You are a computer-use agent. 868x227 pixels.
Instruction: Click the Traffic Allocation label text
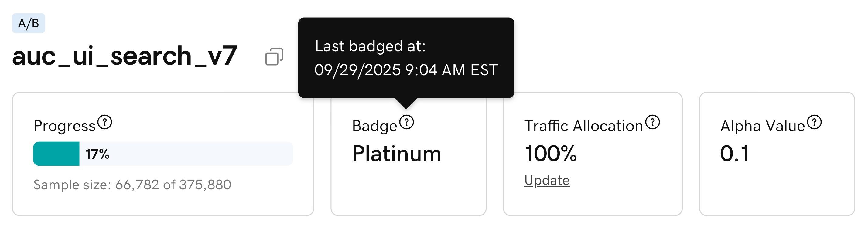click(x=584, y=126)
